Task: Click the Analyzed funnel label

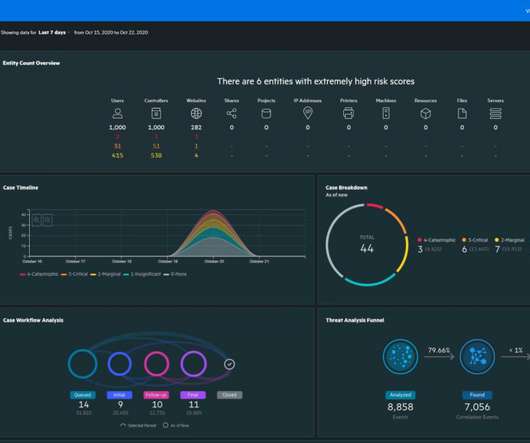Action: 400,395
